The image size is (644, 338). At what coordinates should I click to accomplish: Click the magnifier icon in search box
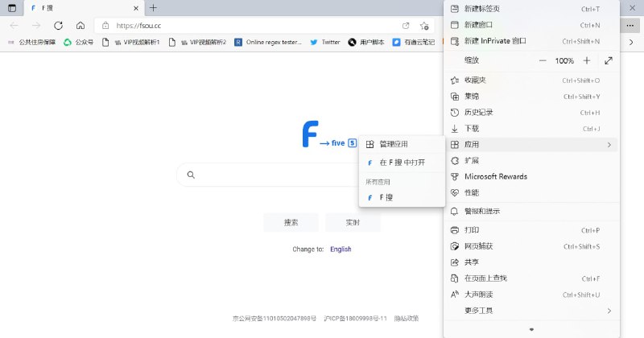(191, 175)
